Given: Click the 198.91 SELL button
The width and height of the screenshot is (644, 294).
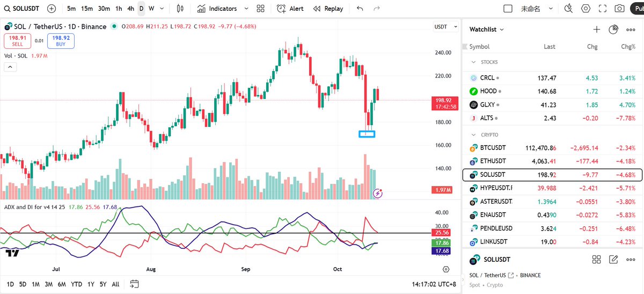Looking at the screenshot, I should click(17, 41).
